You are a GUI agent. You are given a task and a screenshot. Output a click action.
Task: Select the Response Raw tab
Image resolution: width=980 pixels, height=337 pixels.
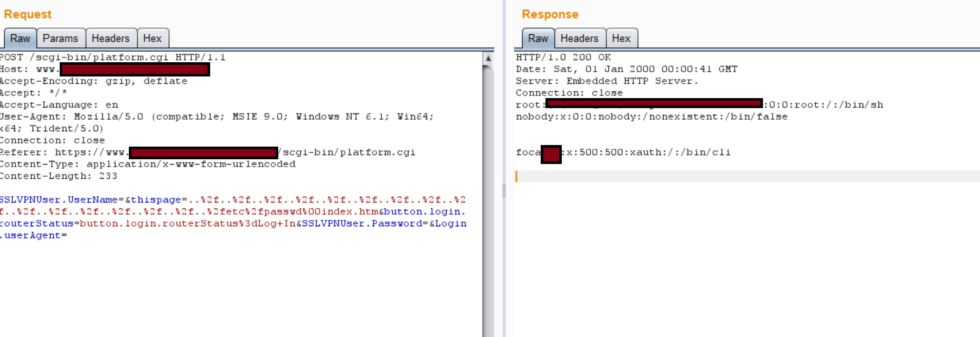[538, 38]
